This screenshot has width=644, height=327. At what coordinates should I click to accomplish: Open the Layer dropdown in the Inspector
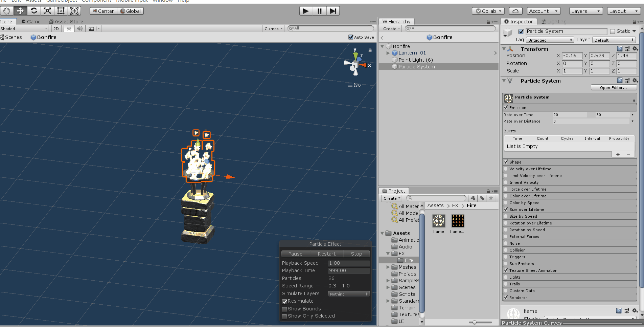click(614, 40)
